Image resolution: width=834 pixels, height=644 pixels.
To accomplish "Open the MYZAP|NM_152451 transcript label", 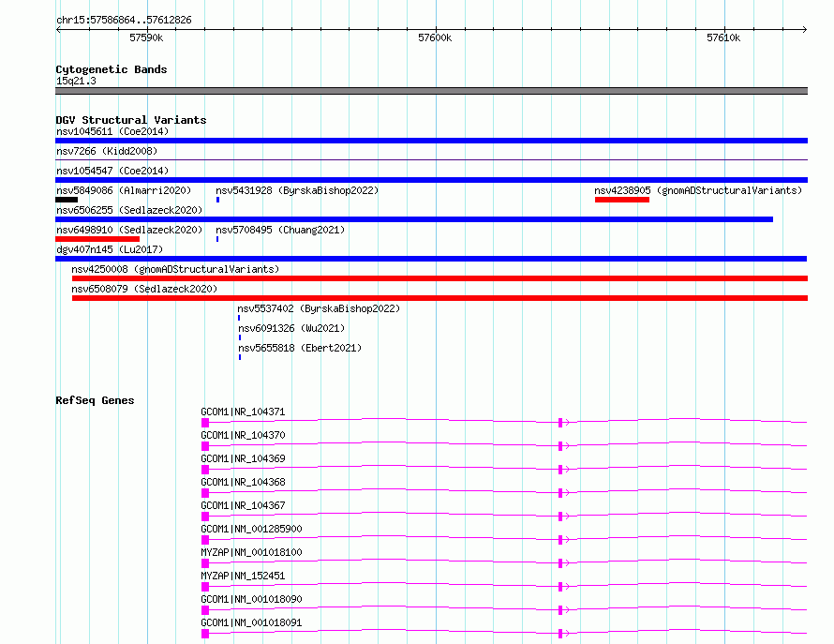I will pyautogui.click(x=243, y=576).
